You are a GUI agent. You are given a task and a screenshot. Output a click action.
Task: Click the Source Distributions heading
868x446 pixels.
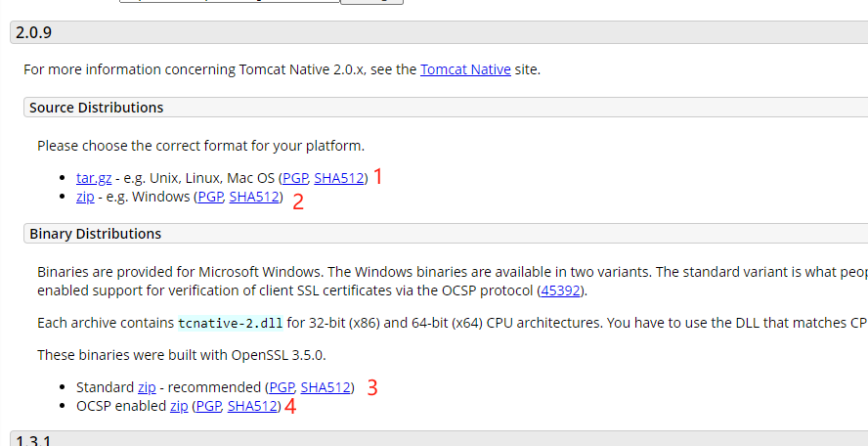point(97,108)
